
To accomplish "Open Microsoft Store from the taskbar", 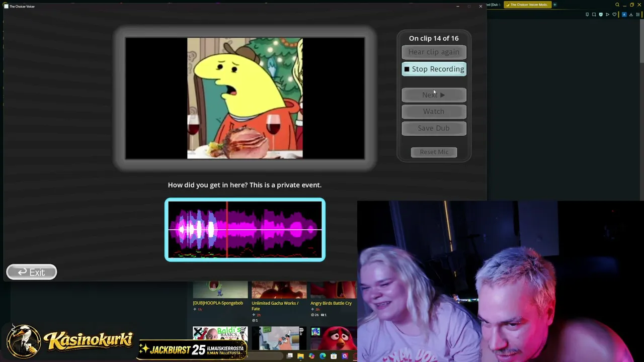I will point(334,356).
